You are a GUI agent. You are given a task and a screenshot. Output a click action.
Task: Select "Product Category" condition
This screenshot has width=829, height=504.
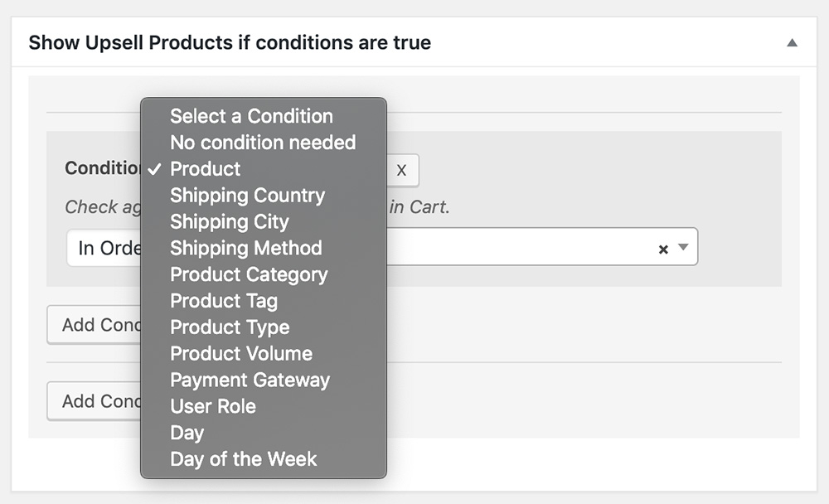pos(248,274)
